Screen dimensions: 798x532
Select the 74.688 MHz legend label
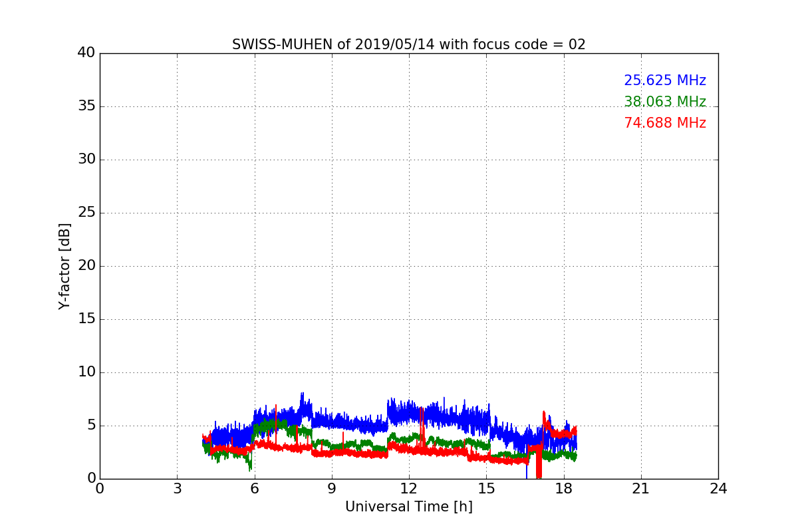coord(665,123)
